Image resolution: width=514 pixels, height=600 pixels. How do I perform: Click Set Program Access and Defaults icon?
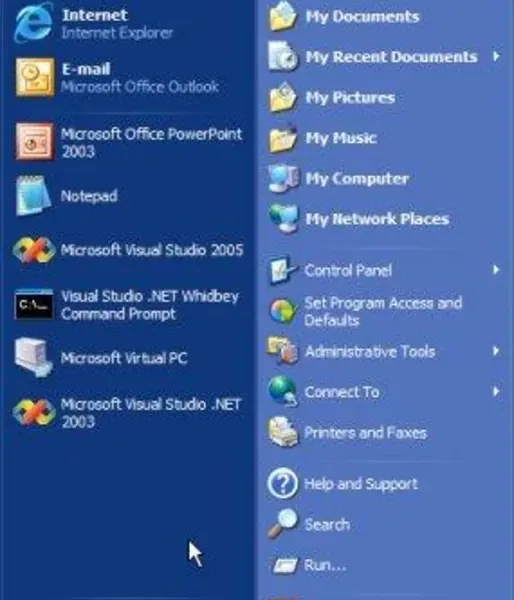(283, 311)
